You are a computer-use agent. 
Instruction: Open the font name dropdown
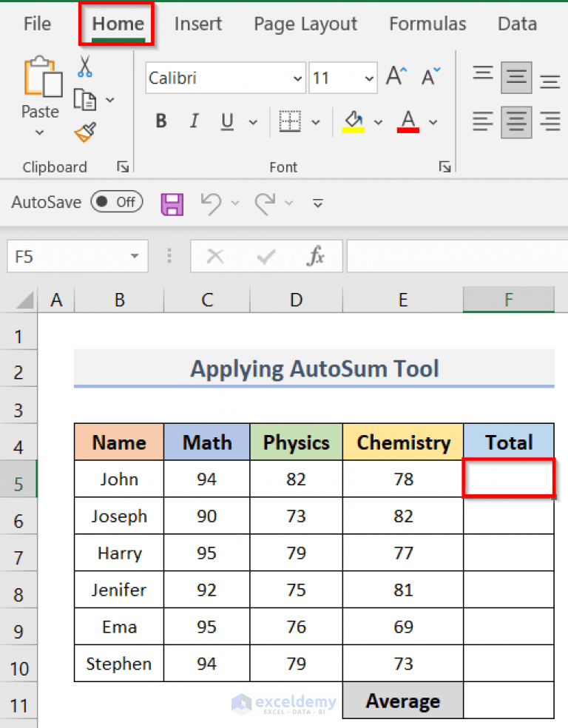(296, 78)
